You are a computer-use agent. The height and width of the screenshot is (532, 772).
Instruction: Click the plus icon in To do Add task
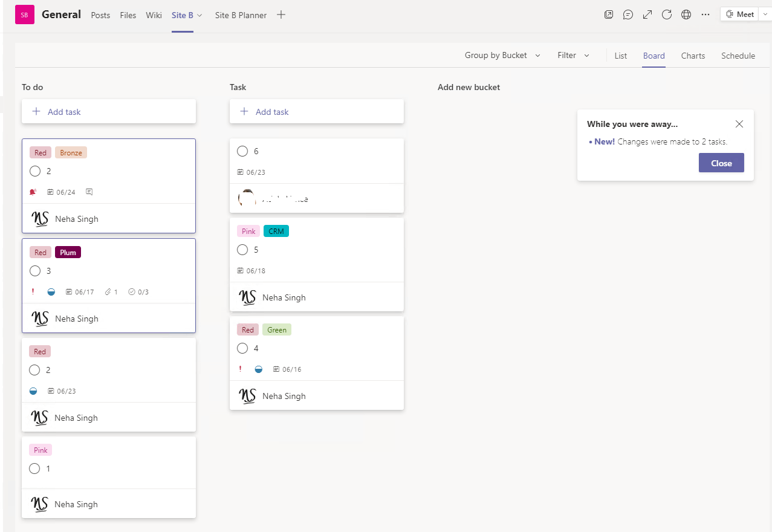(36, 112)
